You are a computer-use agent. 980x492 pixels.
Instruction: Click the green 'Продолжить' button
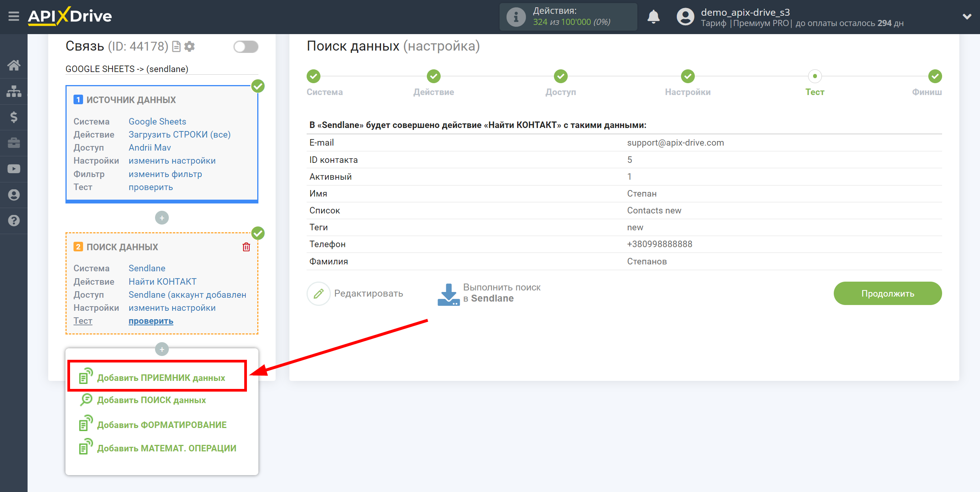point(888,294)
